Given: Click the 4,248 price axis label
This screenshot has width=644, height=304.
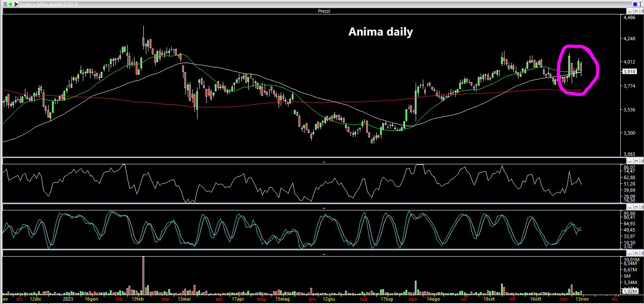Looking at the screenshot, I should tap(630, 39).
